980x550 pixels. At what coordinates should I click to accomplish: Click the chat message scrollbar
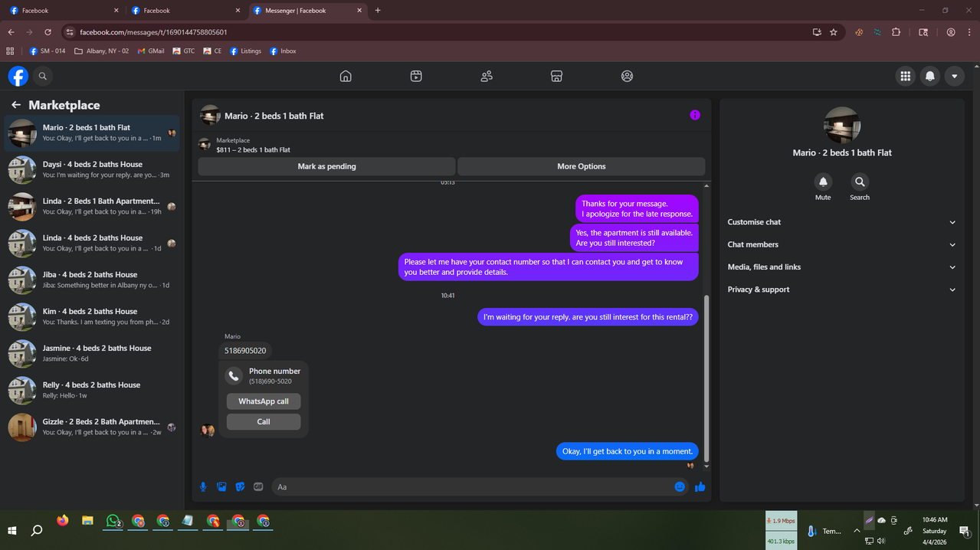(x=706, y=379)
